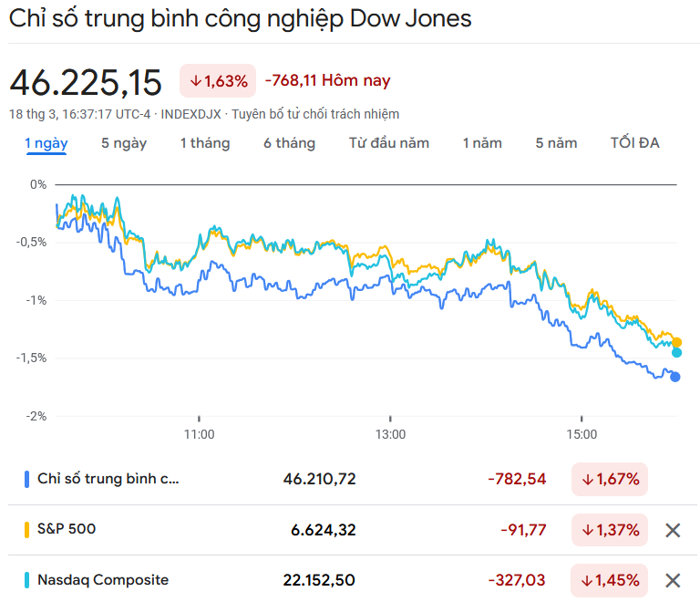This screenshot has height=602, width=700.
Task: Click the S&P 500 row label
Action: click(67, 529)
